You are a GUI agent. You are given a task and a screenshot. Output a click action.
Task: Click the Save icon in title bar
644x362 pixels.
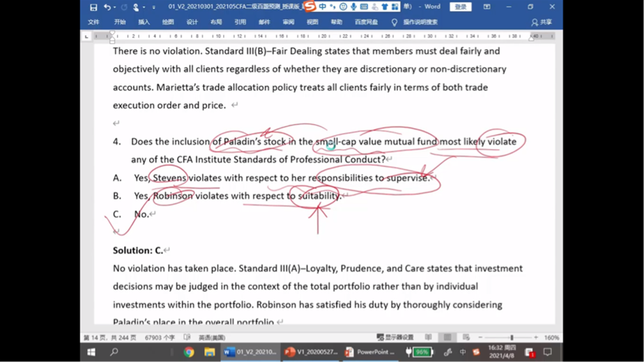tap(93, 7)
